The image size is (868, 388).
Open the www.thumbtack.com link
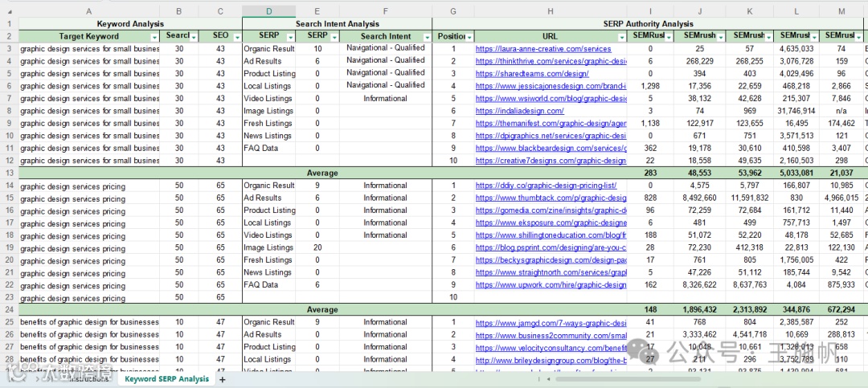click(551, 198)
